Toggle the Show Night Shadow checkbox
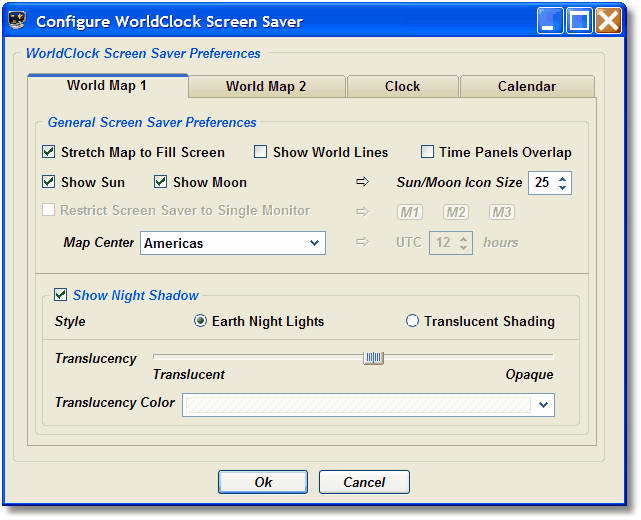 [61, 295]
